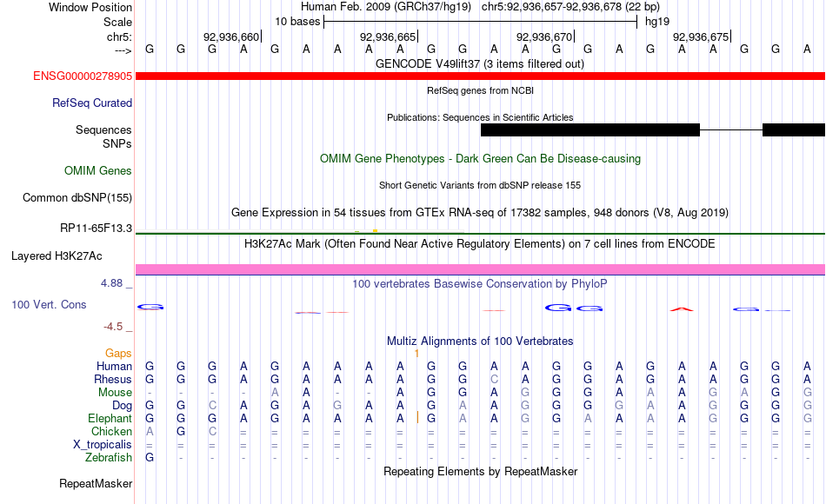826x504 pixels.
Task: Click the gray C base in Rhesus row
Action: (494, 379)
